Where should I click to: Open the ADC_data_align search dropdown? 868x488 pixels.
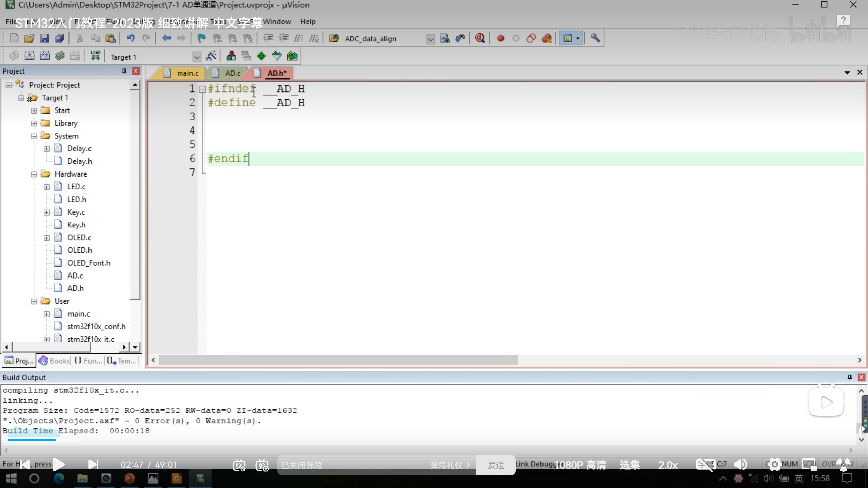[x=430, y=39]
